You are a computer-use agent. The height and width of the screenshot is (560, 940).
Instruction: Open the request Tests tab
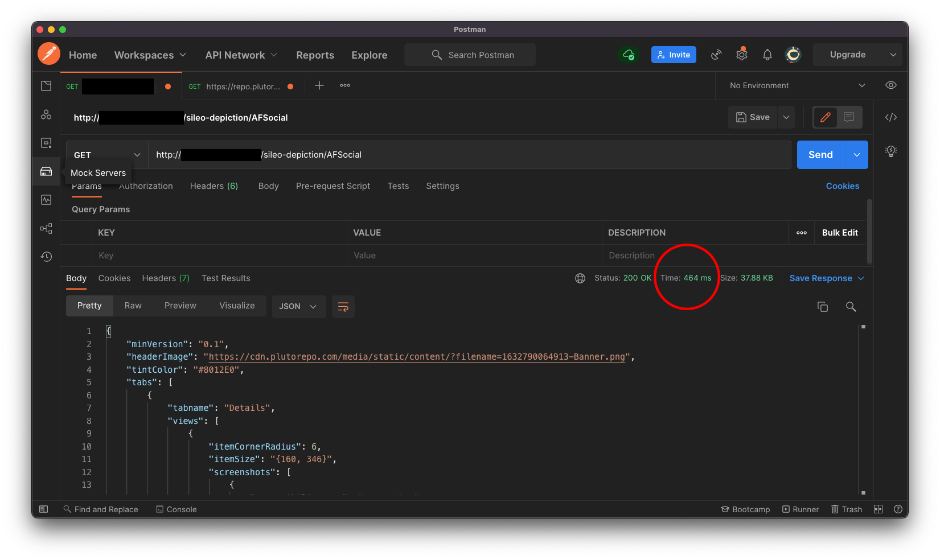coord(399,186)
